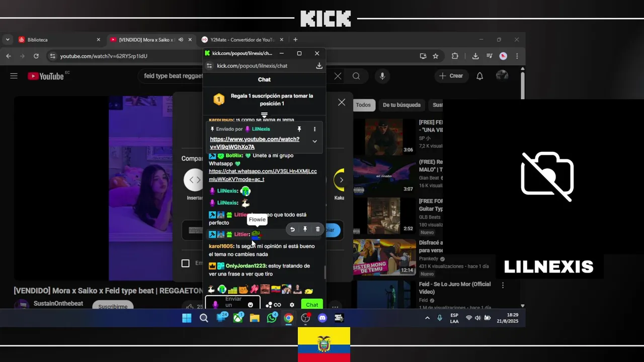Open WhatsApp from the taskbar

272,318
